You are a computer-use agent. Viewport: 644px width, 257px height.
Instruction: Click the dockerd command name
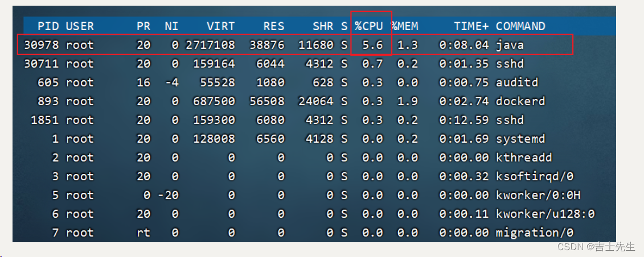click(x=520, y=101)
